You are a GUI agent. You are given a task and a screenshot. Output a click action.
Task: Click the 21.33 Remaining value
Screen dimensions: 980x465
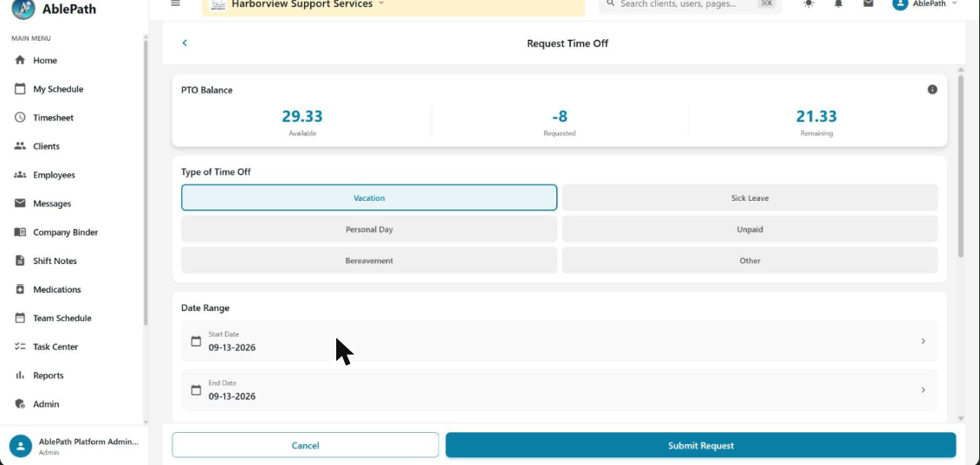tap(816, 116)
